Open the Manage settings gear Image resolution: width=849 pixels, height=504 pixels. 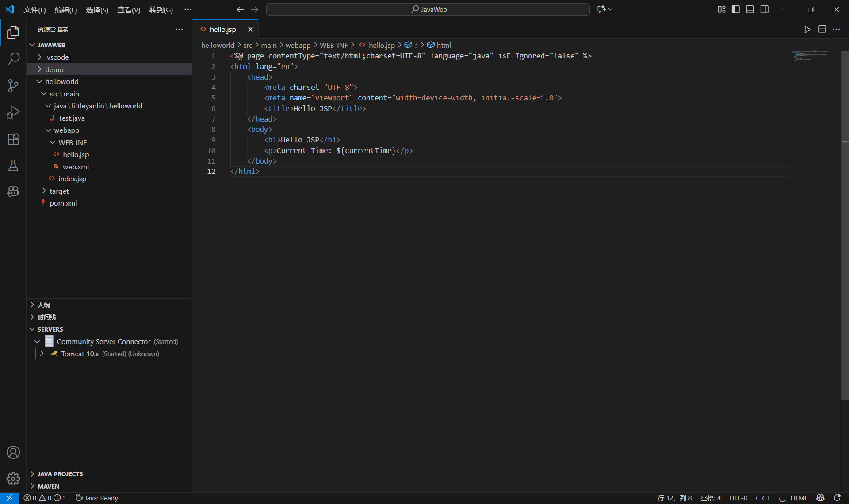click(13, 478)
